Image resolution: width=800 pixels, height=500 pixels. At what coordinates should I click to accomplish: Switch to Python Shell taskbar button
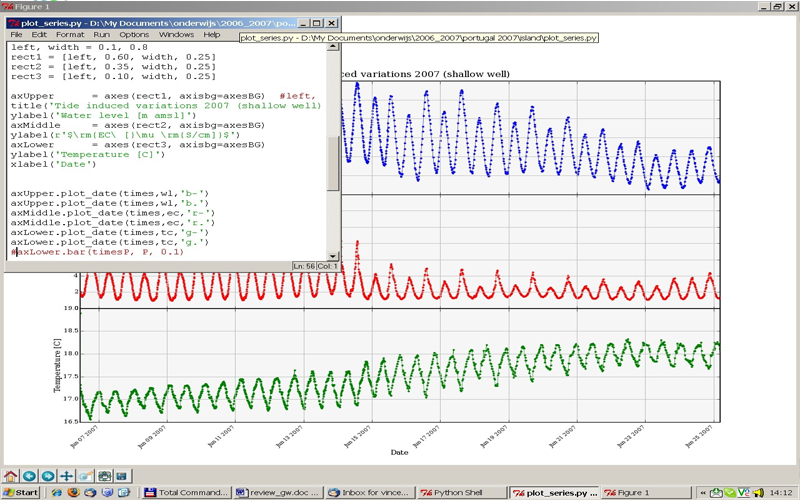pos(461,493)
